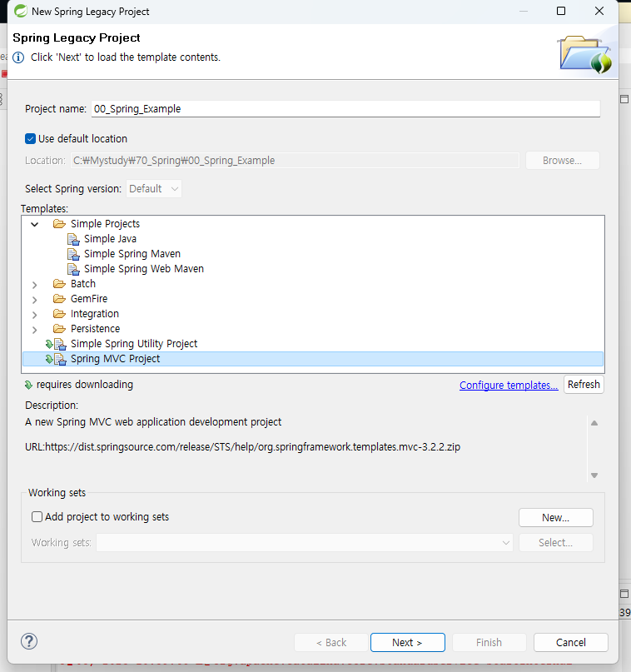
Task: Click the Spring folder wizard banner image
Action: 584,54
